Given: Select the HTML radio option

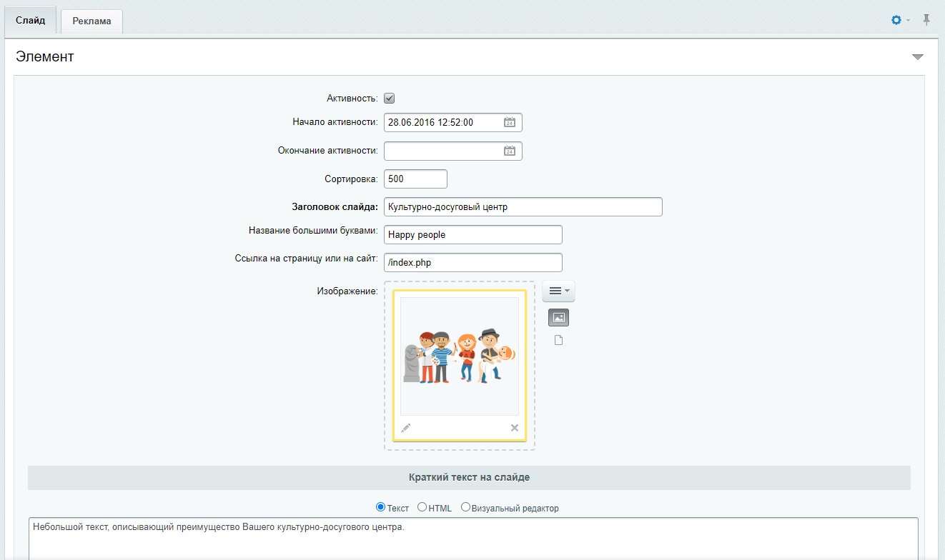Looking at the screenshot, I should coord(422,507).
